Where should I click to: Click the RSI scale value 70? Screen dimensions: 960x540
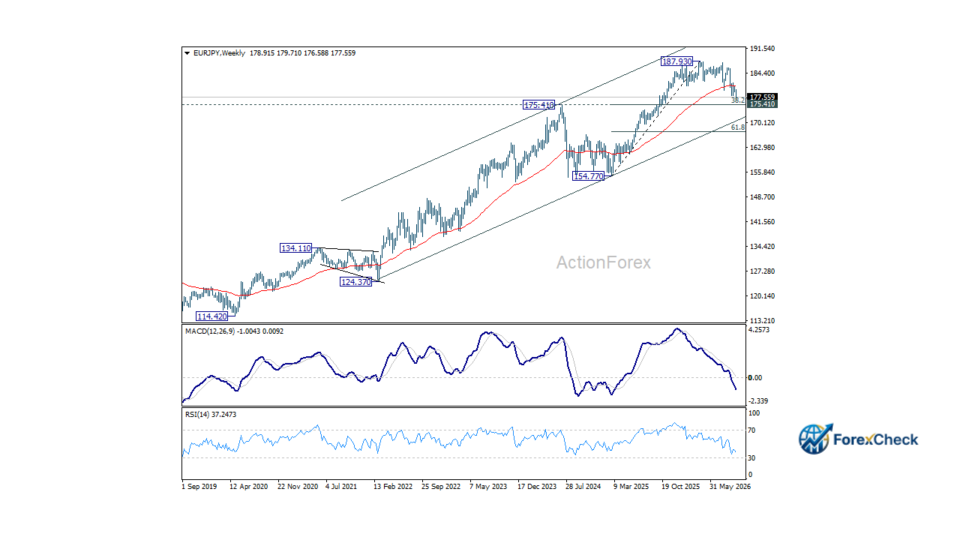tap(752, 431)
